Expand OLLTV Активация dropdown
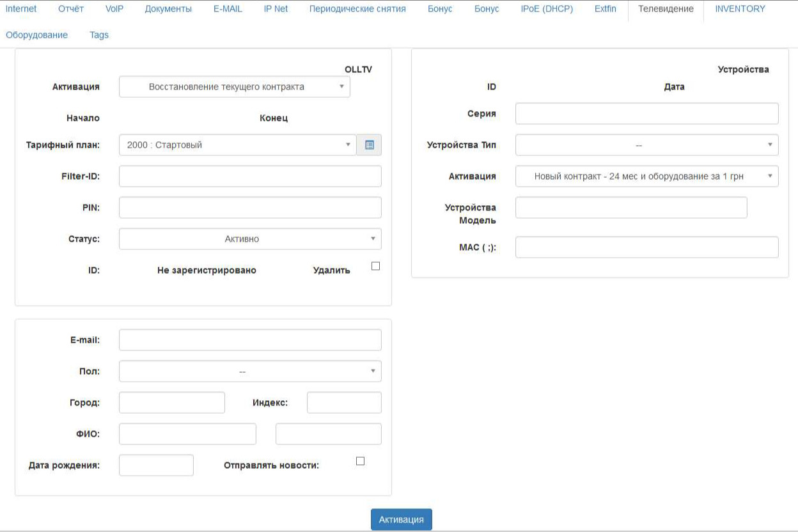Screen dimensions: 798x532 pyautogui.click(x=235, y=87)
